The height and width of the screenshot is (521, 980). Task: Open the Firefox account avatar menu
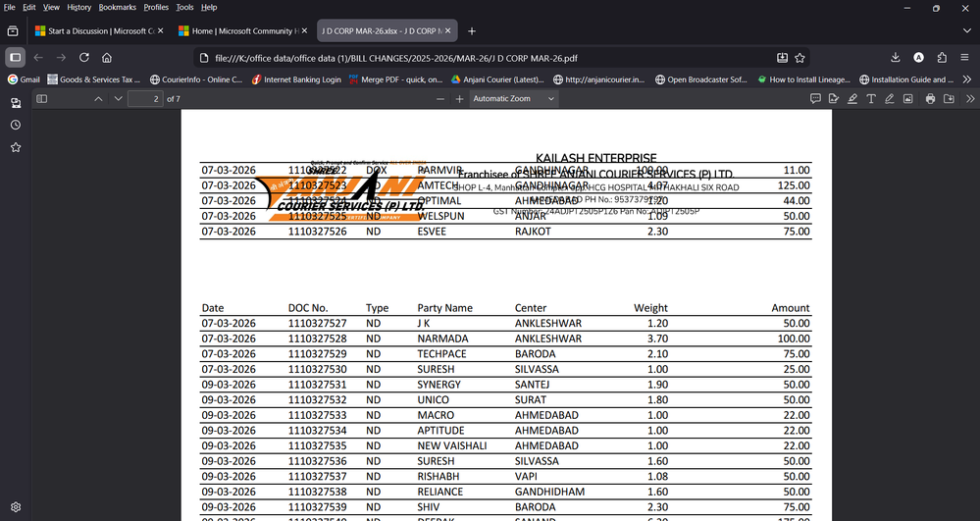coord(918,58)
